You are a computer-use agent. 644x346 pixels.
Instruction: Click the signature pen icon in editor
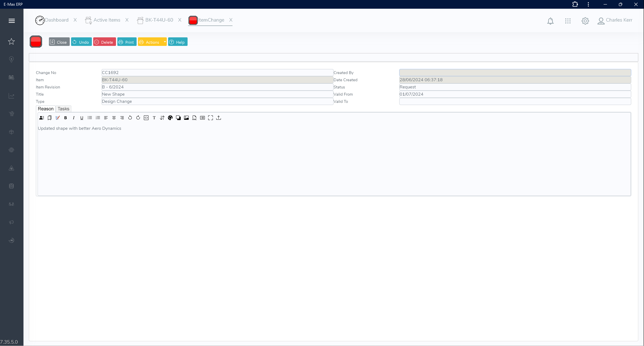pos(57,118)
